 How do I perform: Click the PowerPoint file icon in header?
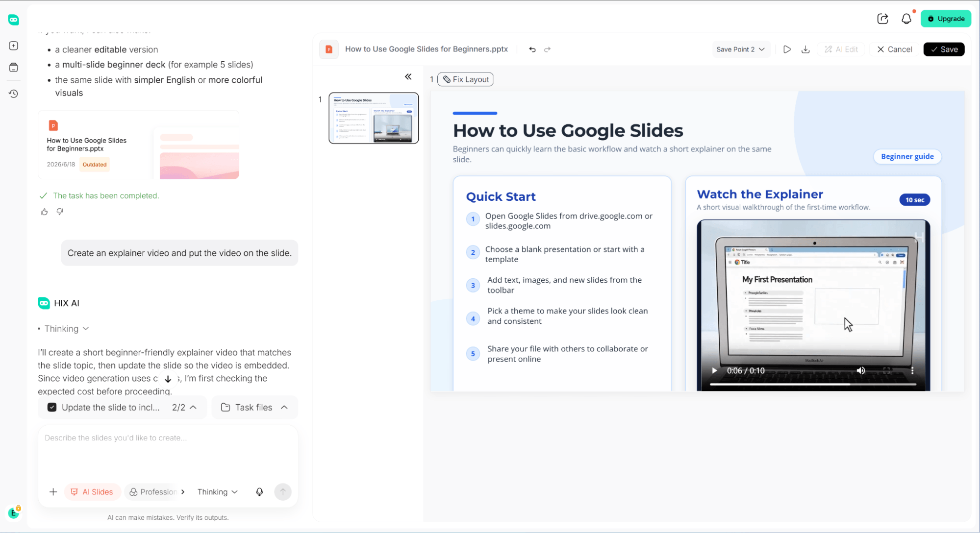coord(329,49)
